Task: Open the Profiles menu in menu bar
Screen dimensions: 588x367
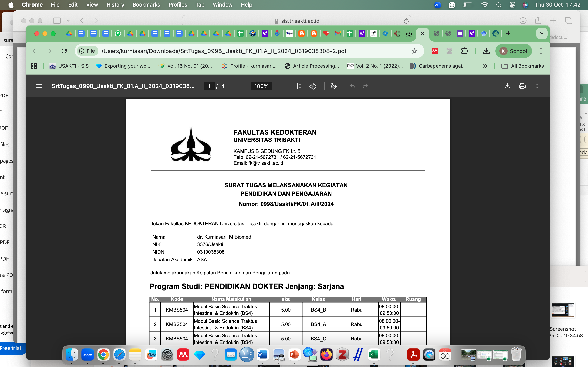Action: [x=178, y=5]
